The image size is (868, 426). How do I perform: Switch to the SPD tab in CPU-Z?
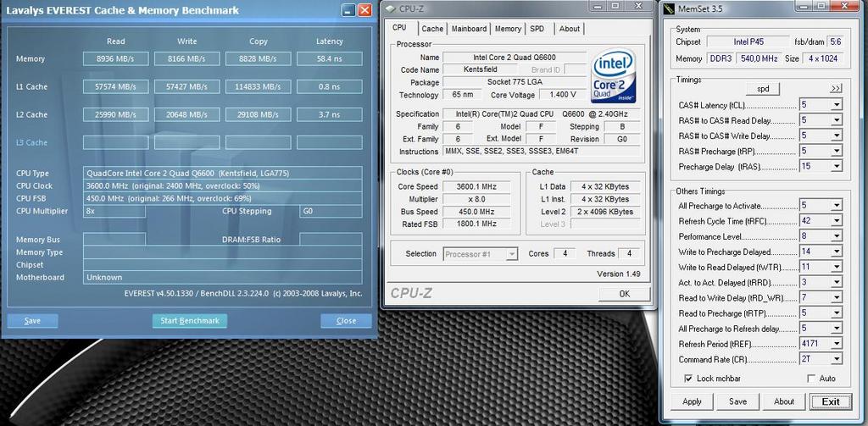pyautogui.click(x=537, y=29)
